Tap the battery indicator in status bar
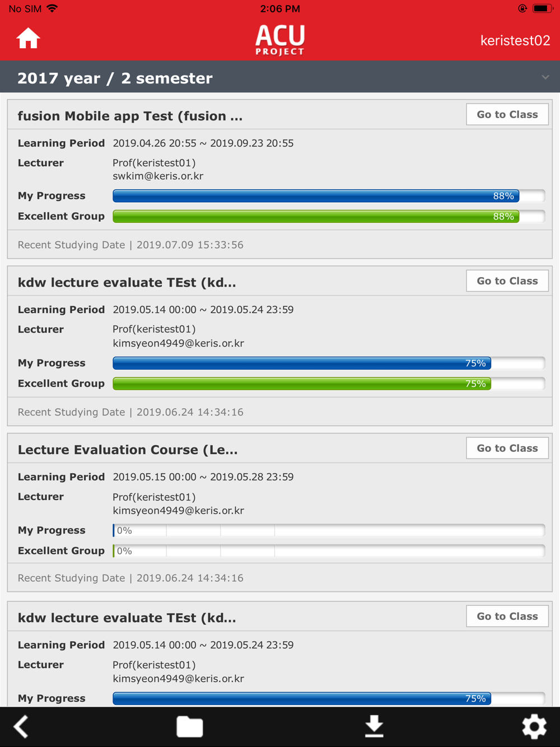560x747 pixels. 543,8
